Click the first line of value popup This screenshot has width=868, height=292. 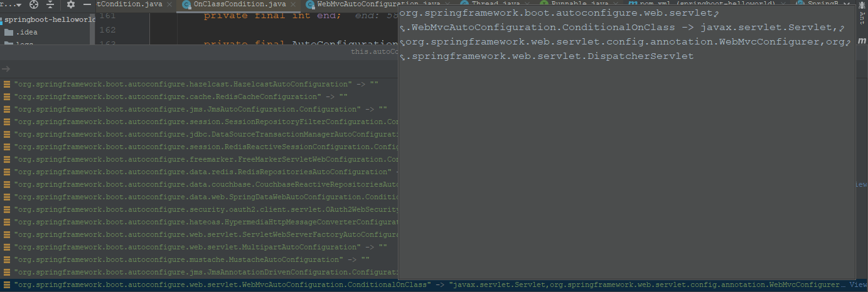pos(559,13)
